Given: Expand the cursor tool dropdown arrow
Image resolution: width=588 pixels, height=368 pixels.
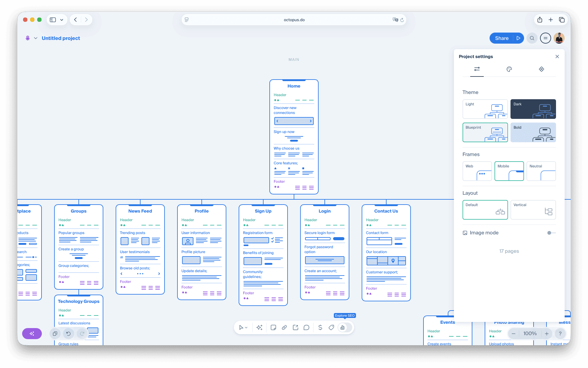Looking at the screenshot, I should (246, 328).
